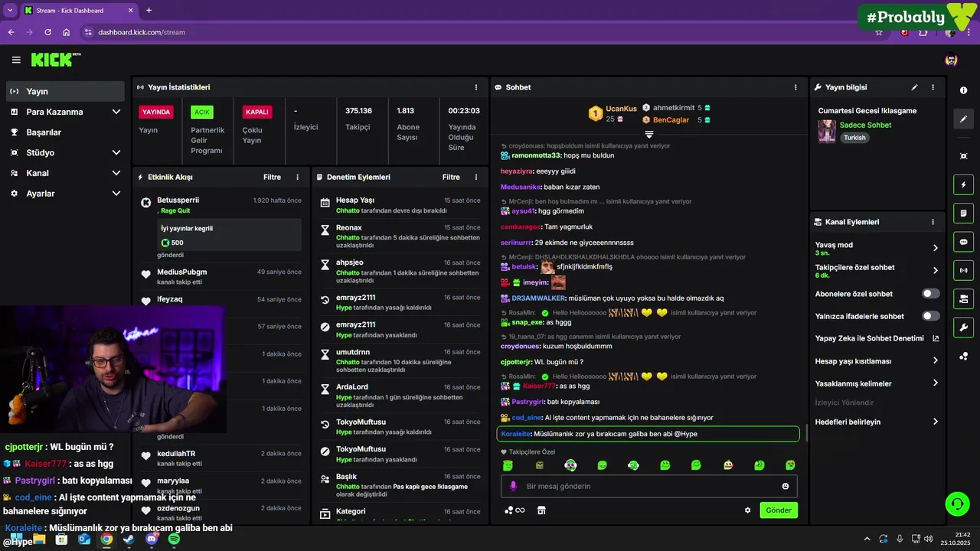Select the first green Kick emote
Screen dimensions: 980x551
[508, 465]
